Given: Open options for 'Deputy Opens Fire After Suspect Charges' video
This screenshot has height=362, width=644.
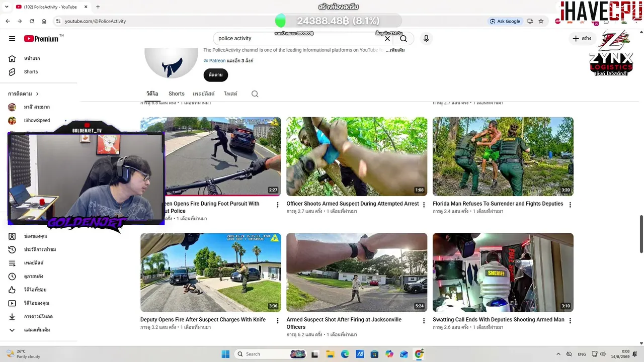Looking at the screenshot, I should pyautogui.click(x=277, y=320).
